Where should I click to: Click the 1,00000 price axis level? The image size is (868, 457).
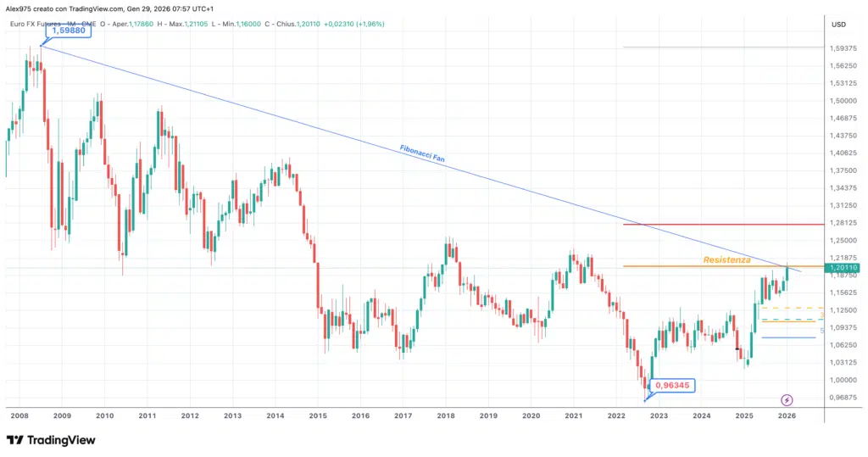844,380
